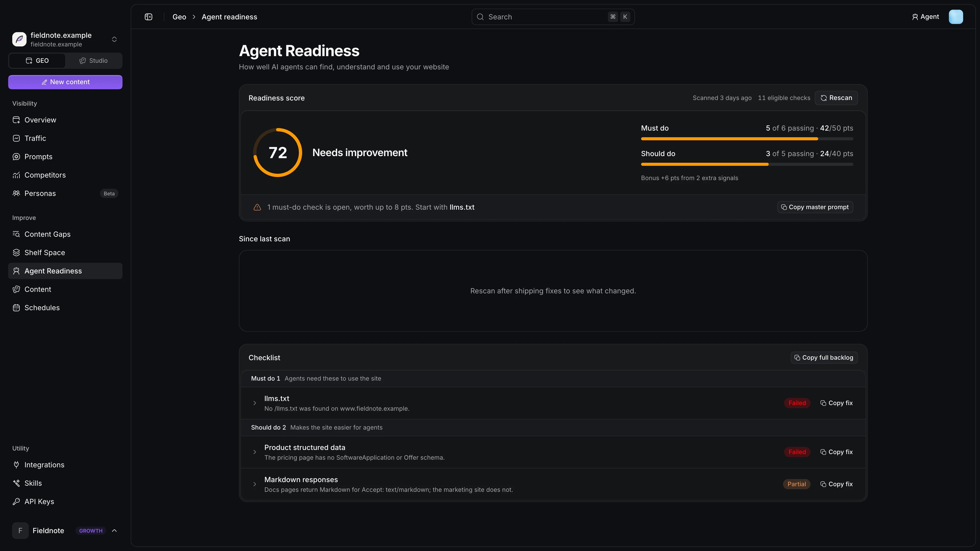
Task: Open API Keys page
Action: (65, 502)
